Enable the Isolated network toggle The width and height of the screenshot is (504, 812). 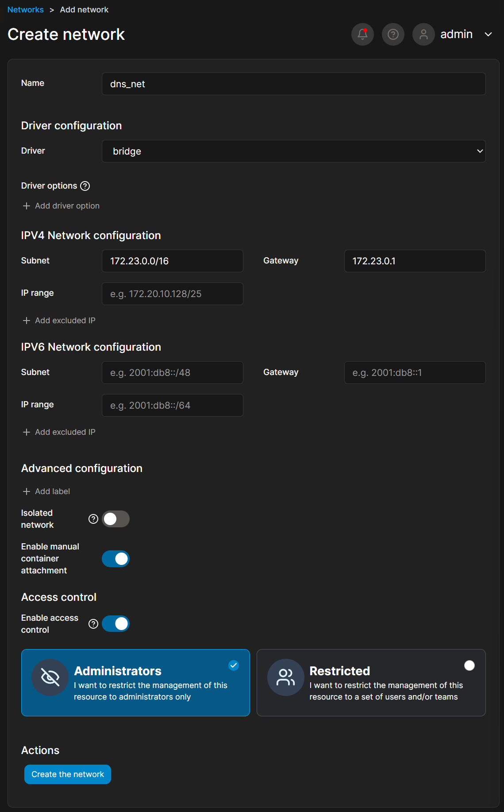pos(115,519)
